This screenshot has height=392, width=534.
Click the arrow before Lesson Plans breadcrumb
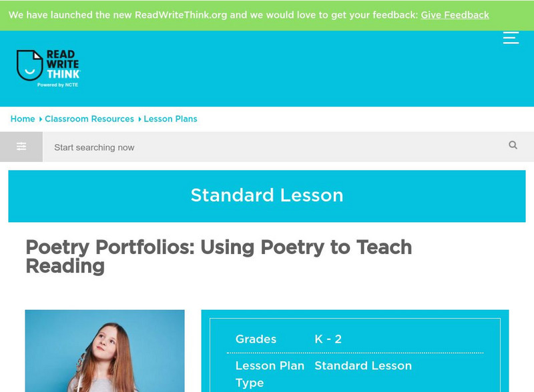click(x=140, y=119)
